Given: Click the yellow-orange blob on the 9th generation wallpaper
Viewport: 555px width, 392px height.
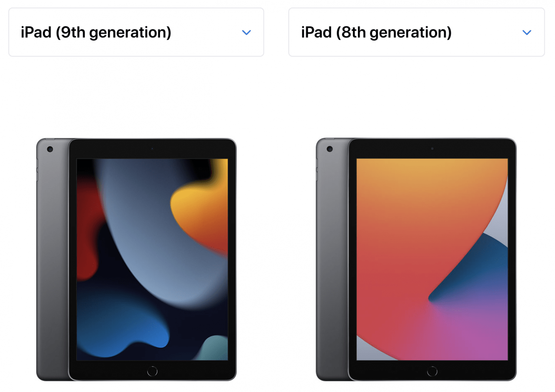Looking at the screenshot, I should tap(202, 214).
